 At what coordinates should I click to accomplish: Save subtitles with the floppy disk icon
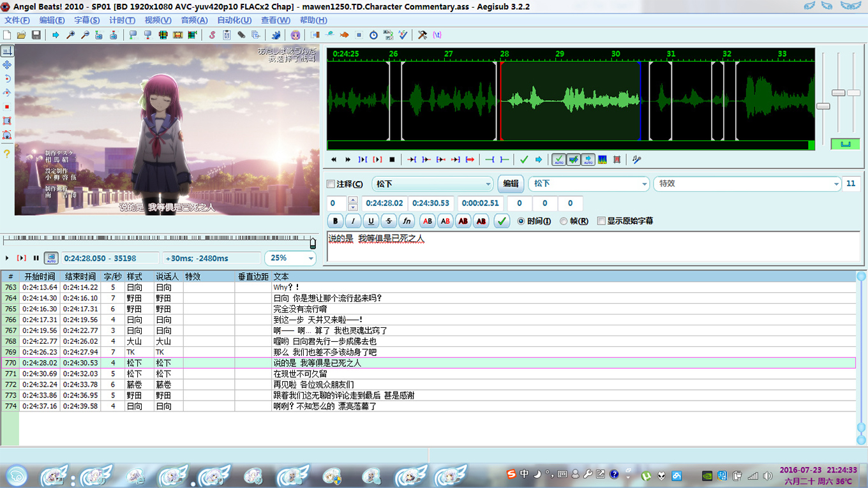(36, 35)
